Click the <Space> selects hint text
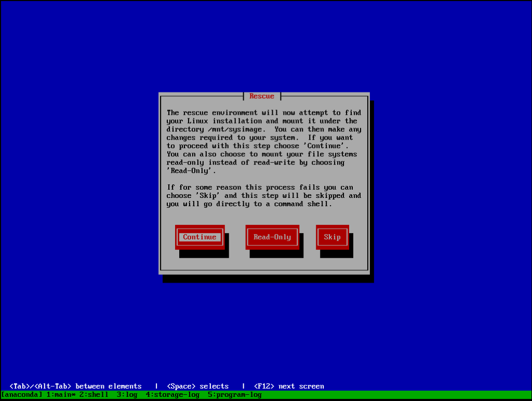Screen dimensions: 532x401 199,386
